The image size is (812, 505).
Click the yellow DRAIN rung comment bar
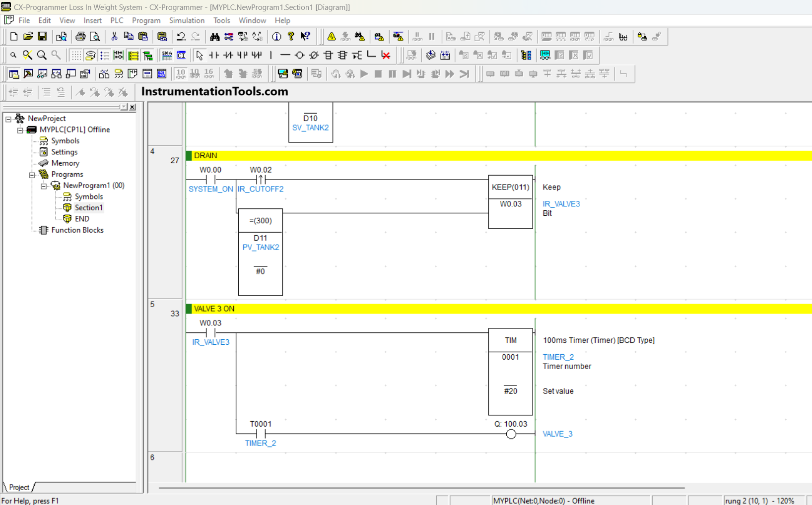499,156
